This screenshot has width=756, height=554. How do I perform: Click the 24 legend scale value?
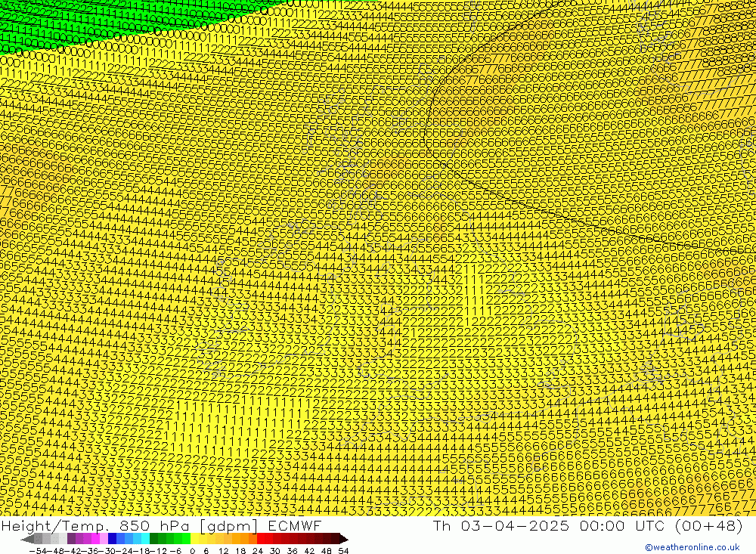coord(258,551)
